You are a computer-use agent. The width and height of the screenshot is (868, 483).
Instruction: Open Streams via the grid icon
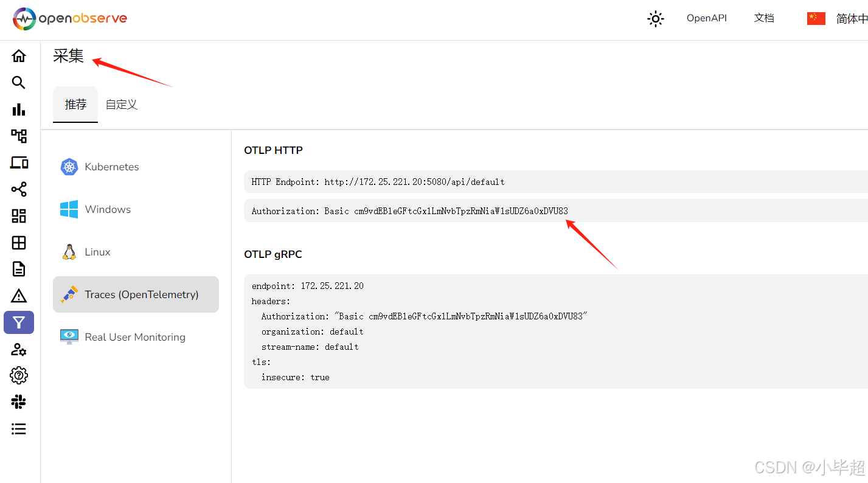click(x=19, y=243)
